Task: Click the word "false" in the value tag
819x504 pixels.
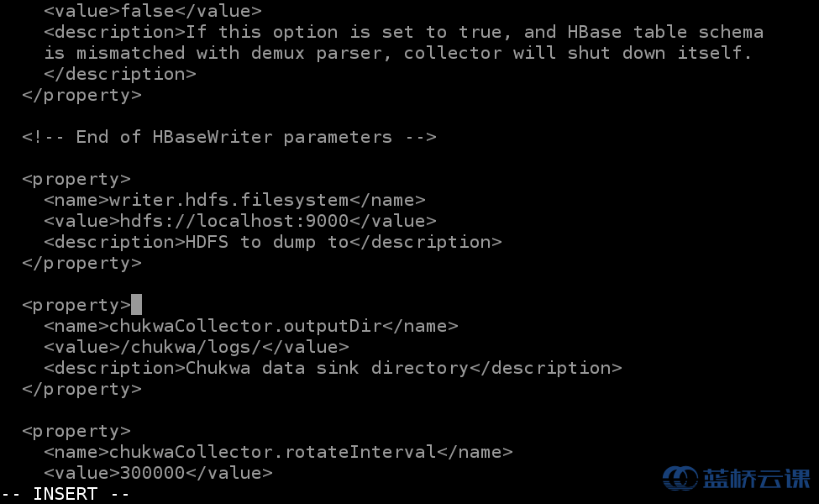Action: tap(153, 11)
